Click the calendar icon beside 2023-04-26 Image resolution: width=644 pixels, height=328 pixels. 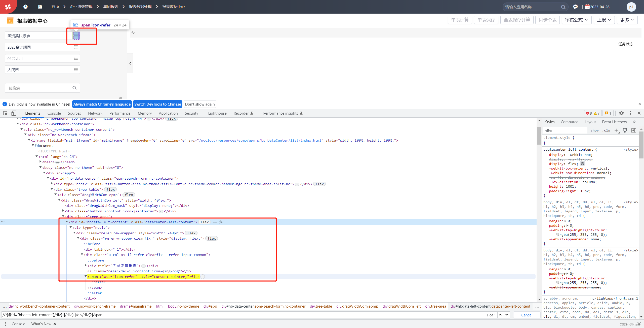point(587,7)
